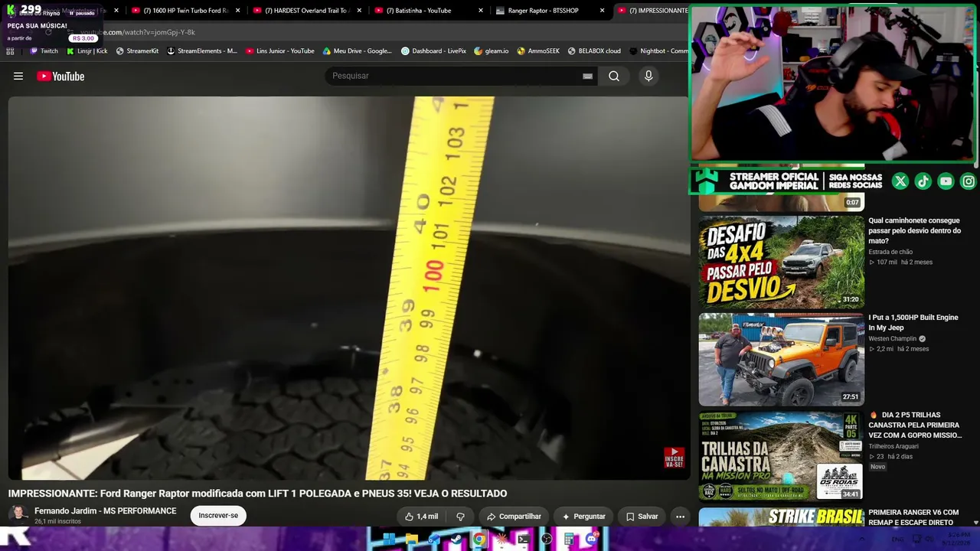Select the IMPRESSIONANTE video tab
Screen dimensions: 980x551
point(653,11)
